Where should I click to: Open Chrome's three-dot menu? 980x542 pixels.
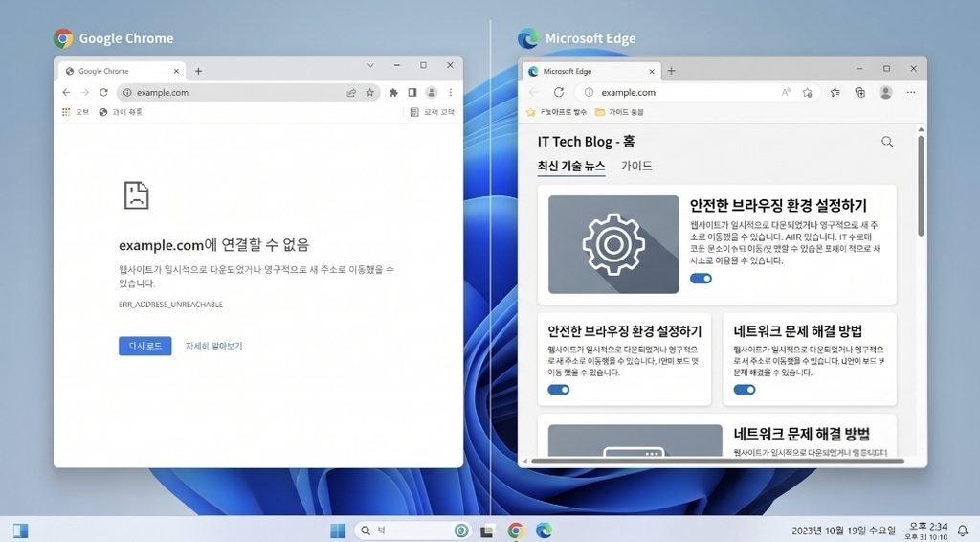point(451,93)
